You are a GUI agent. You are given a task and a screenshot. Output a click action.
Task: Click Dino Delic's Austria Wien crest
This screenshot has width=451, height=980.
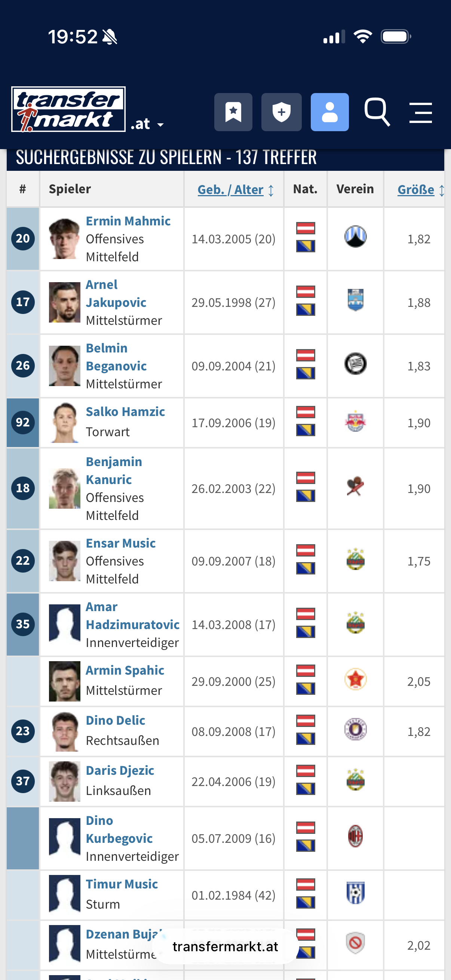coord(356,729)
